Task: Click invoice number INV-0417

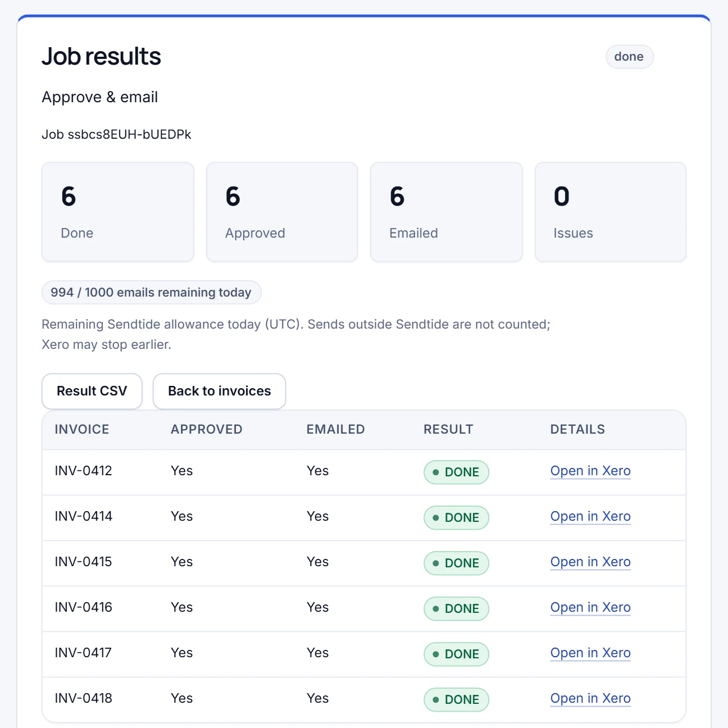Action: click(83, 653)
